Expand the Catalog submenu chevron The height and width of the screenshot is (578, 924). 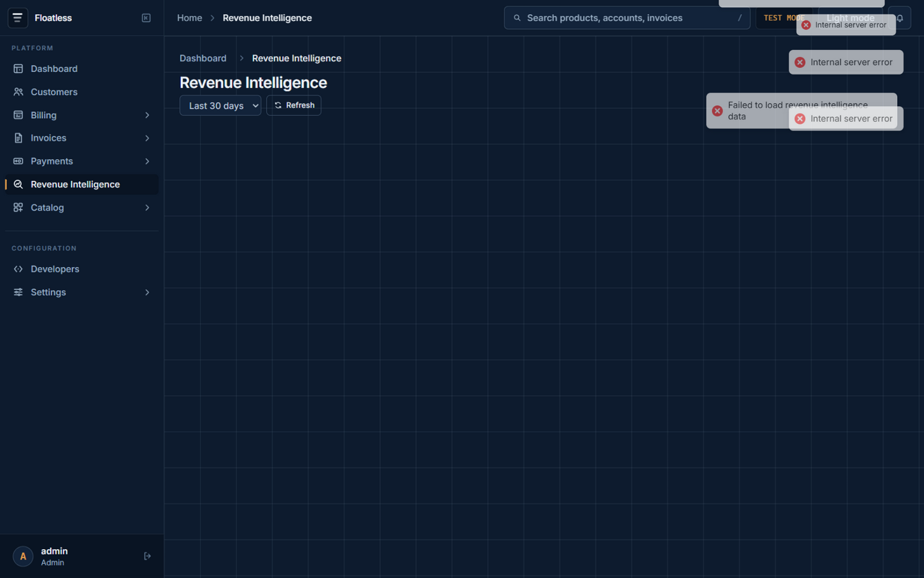click(x=147, y=207)
